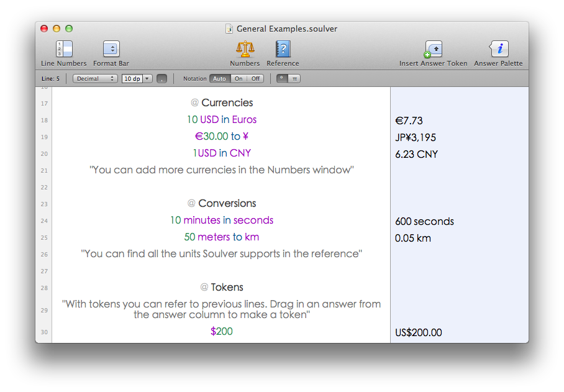
Task: Click the US$200.00 answer
Action: 418,332
